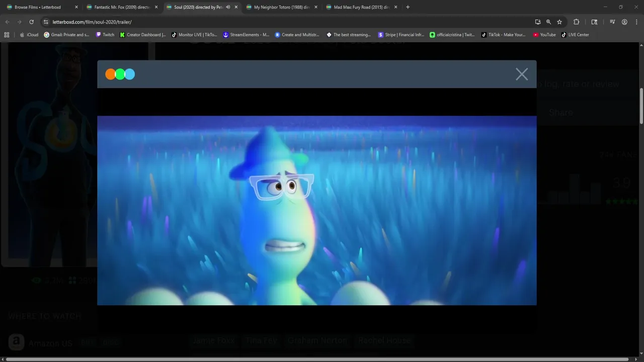Viewport: 644px width, 362px height.
Task: Click the Soul trailer video frame
Action: (317, 211)
